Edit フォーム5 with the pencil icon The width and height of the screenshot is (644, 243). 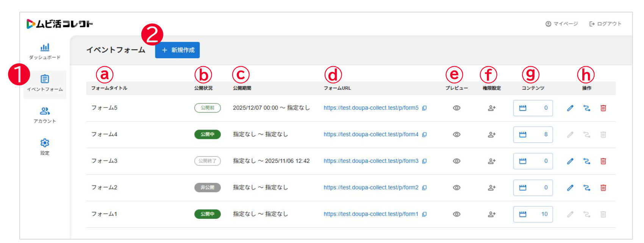tap(570, 108)
